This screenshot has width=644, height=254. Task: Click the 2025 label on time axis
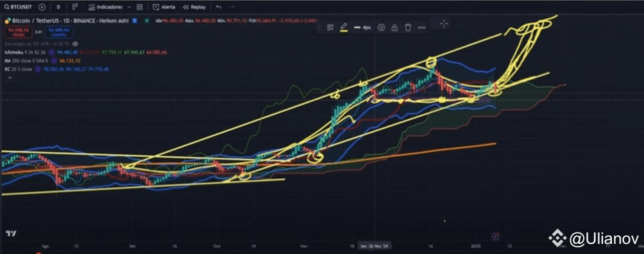click(x=475, y=246)
